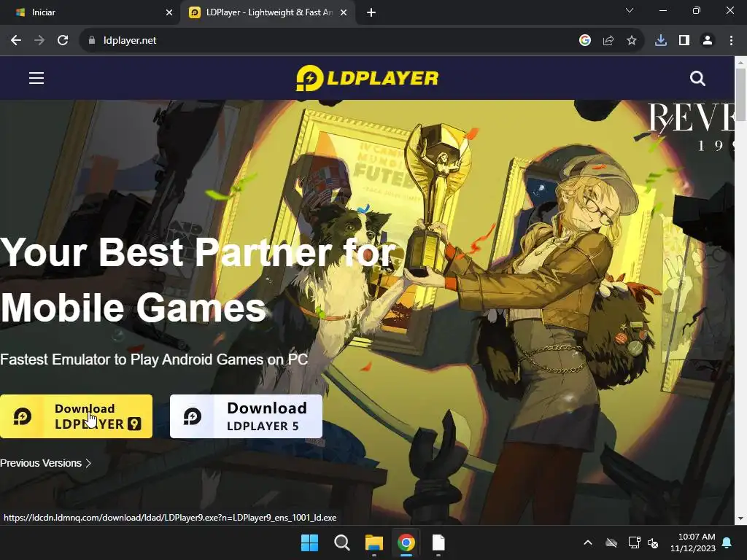Image resolution: width=747 pixels, height=560 pixels.
Task: Toggle the Chrome side panel icon
Action: [684, 41]
